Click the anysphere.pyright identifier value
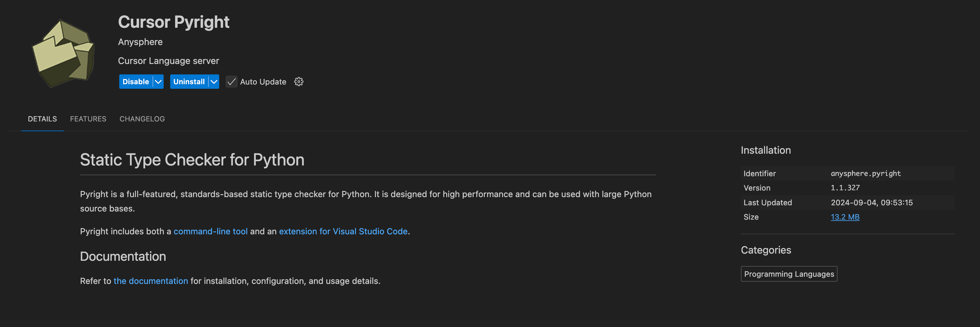Screen dimensions: 980x327 pos(865,173)
